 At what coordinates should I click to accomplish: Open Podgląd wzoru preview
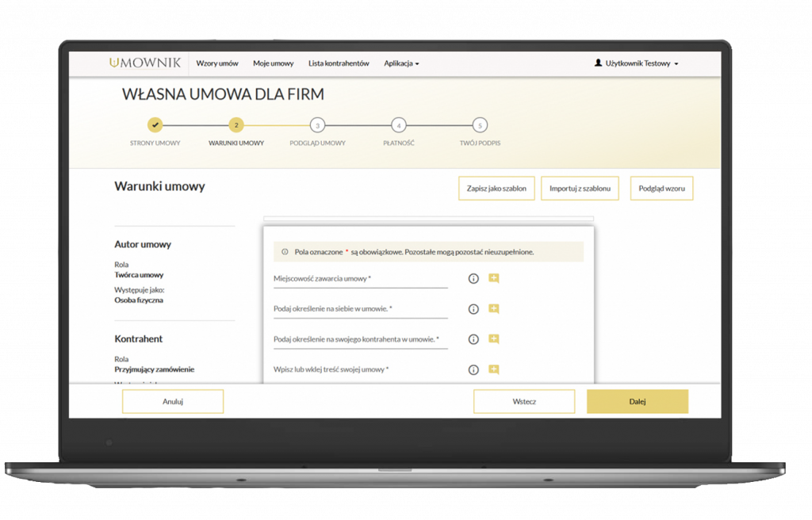(662, 189)
